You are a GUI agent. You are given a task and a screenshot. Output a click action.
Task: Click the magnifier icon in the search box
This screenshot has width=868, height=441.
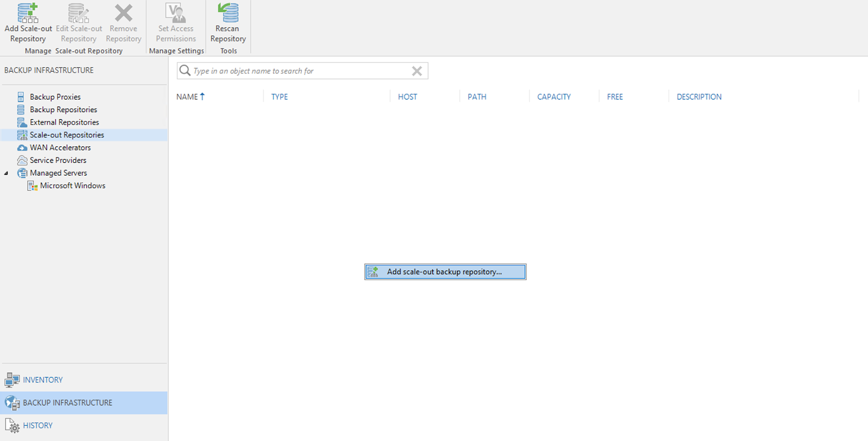tap(185, 71)
